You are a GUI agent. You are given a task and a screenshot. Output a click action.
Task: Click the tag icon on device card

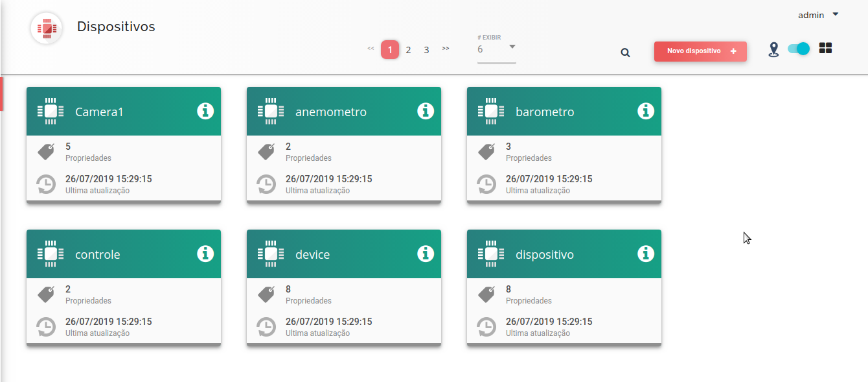[x=266, y=294]
